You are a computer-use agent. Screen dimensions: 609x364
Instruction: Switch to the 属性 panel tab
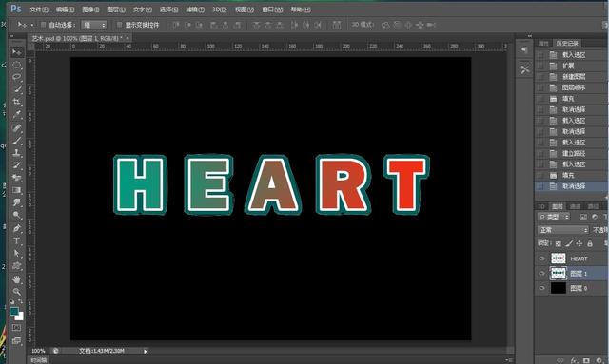click(x=543, y=43)
